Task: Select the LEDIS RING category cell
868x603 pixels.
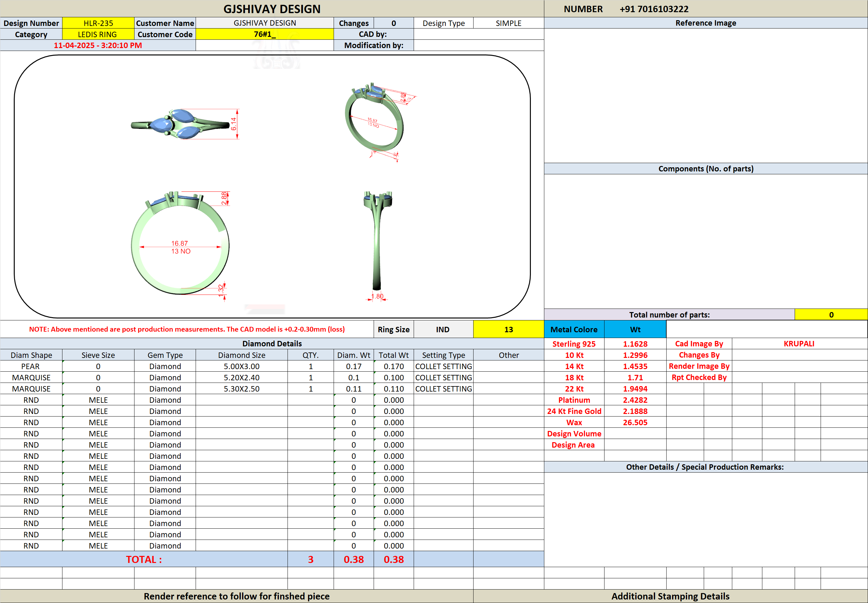Action: (x=98, y=34)
